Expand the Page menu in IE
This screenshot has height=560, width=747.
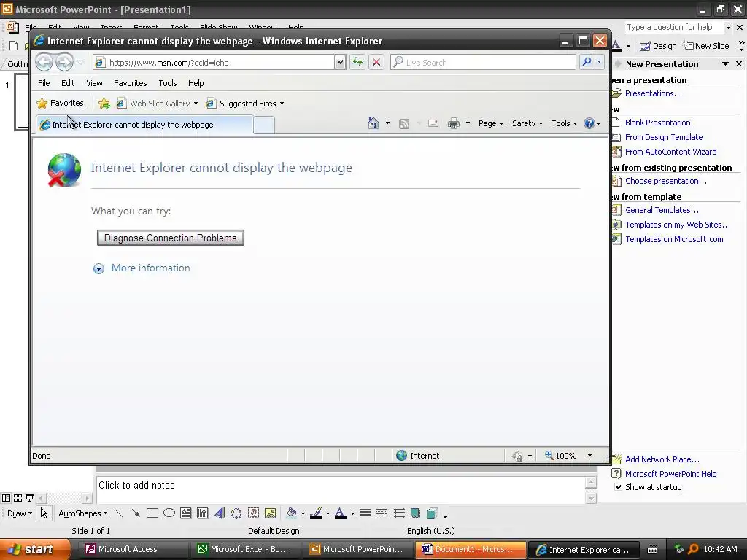point(491,123)
